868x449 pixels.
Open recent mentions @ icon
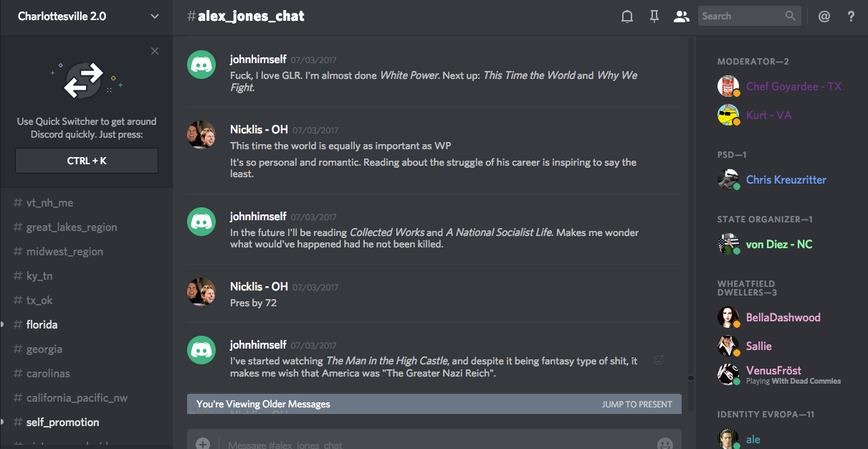pos(824,16)
